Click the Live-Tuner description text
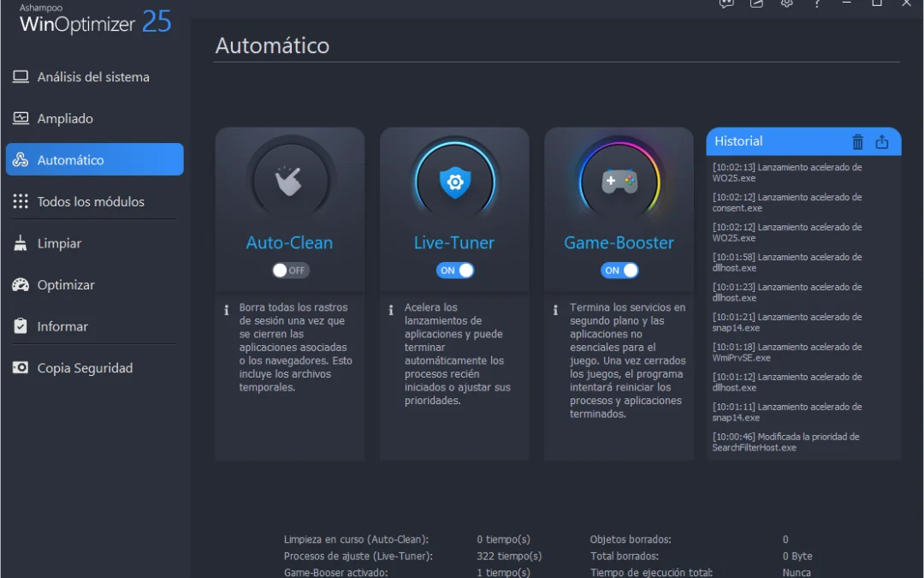The image size is (924, 578). (457, 354)
